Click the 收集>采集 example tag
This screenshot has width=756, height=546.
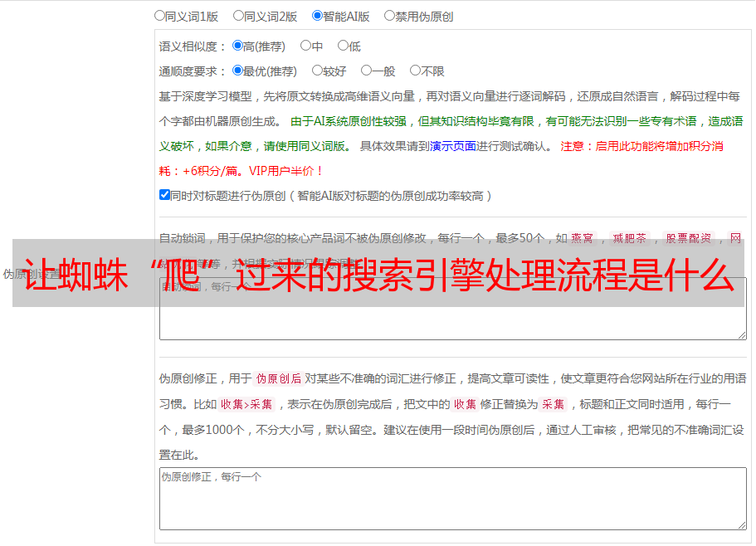coord(246,404)
